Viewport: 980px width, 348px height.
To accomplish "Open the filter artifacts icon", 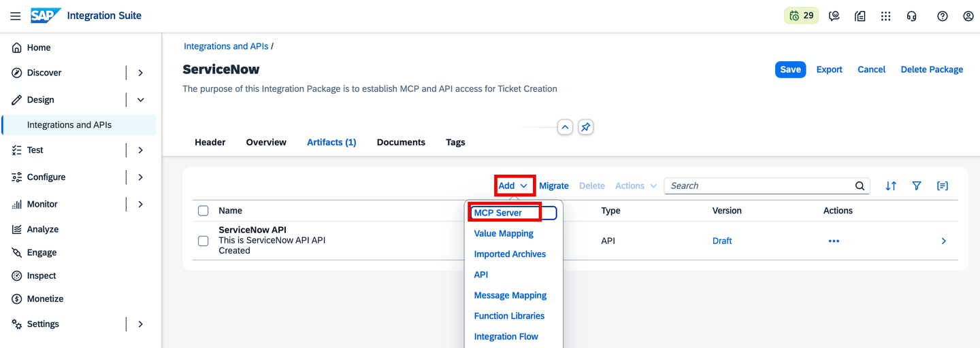I will (917, 186).
